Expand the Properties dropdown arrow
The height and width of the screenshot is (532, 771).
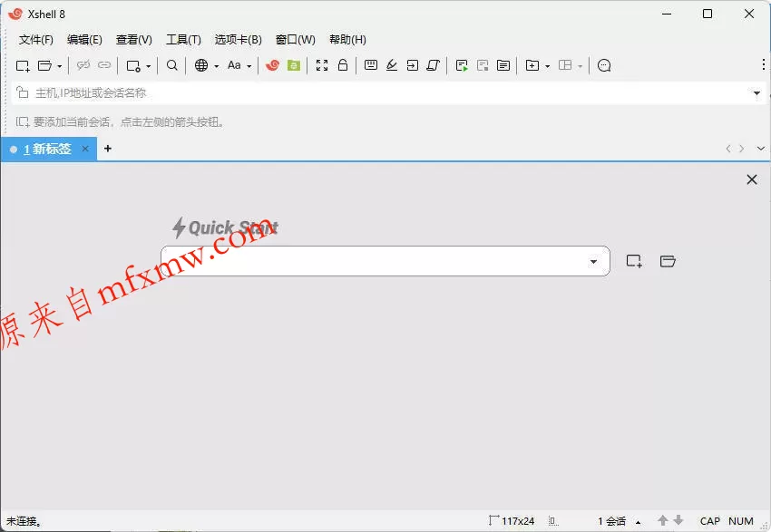click(x=149, y=66)
